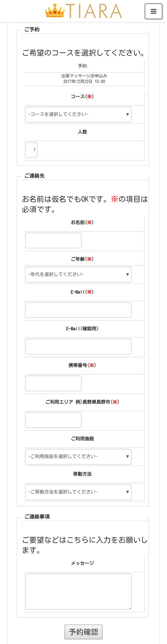The image size is (167, 644).
Task: Focus the ご利用エリア area input field
Action: click(53, 420)
